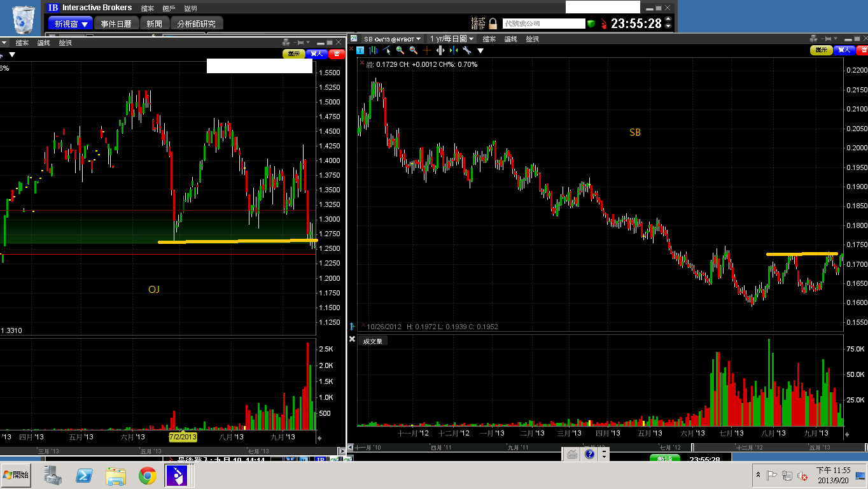Open 檔案 menu of left OJ chart

coord(22,43)
